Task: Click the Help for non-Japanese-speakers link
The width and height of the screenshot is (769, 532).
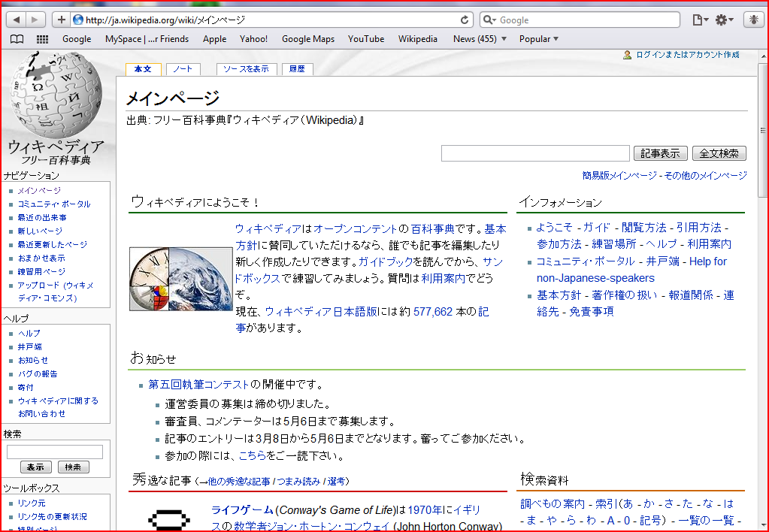Action: point(631,270)
